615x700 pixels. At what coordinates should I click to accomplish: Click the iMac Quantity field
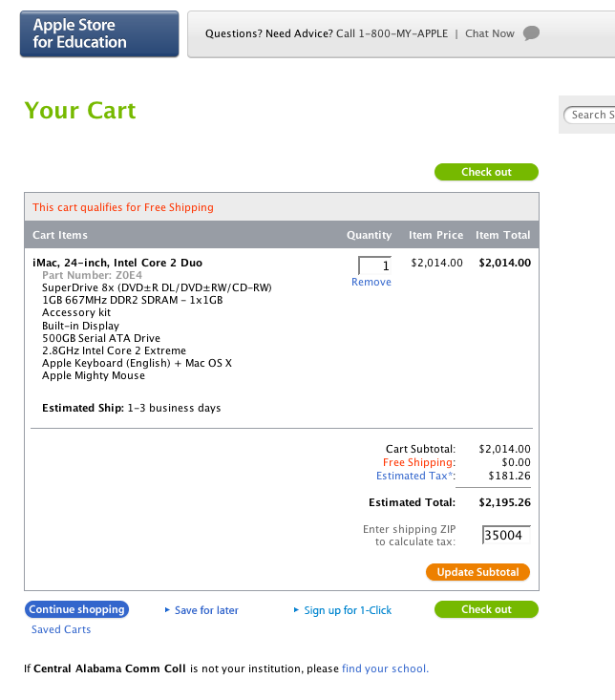374,265
